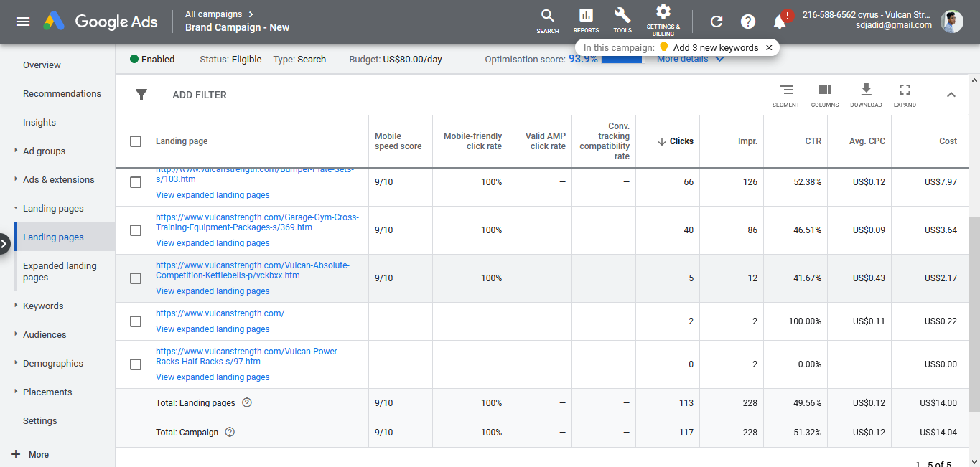Expand the Ad groups sidebar section
Screen dimensions: 980x467
(16, 151)
